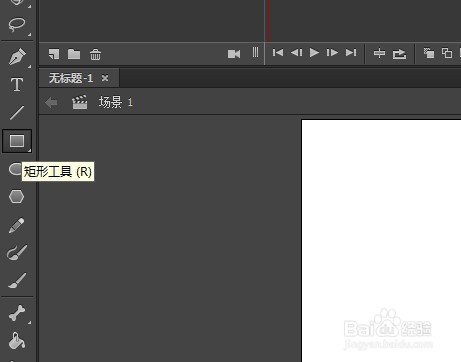Switch to the 无标题-1 document tab
The height and width of the screenshot is (362, 461).
click(x=71, y=78)
